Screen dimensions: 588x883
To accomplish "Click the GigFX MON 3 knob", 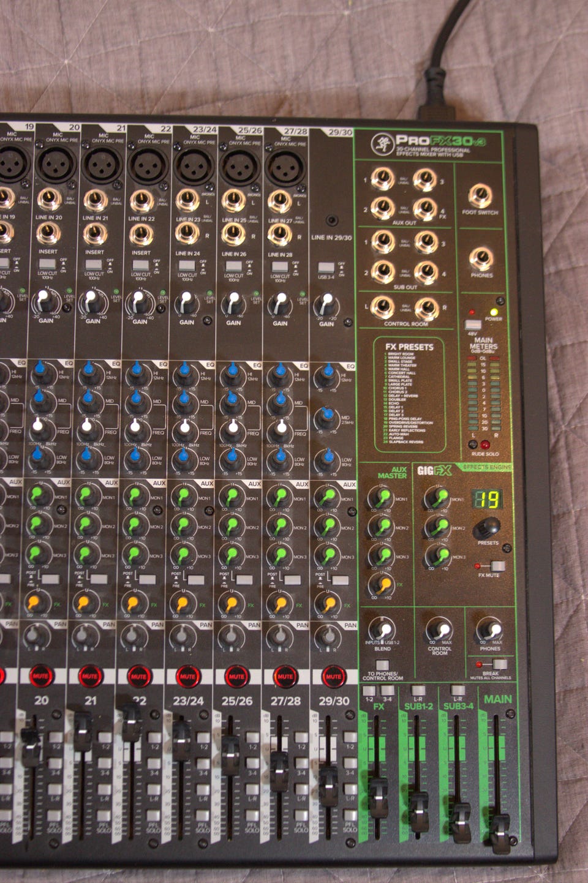I will pyautogui.click(x=439, y=555).
